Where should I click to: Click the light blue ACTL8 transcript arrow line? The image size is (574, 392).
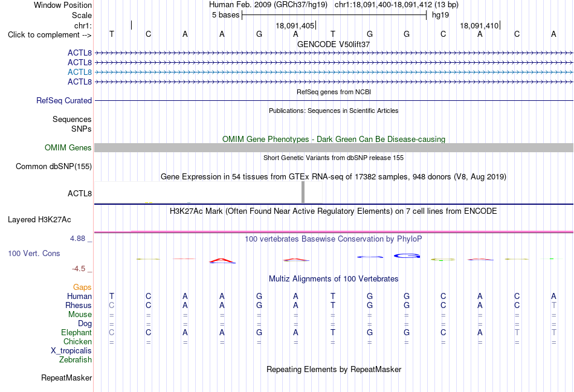(334, 72)
